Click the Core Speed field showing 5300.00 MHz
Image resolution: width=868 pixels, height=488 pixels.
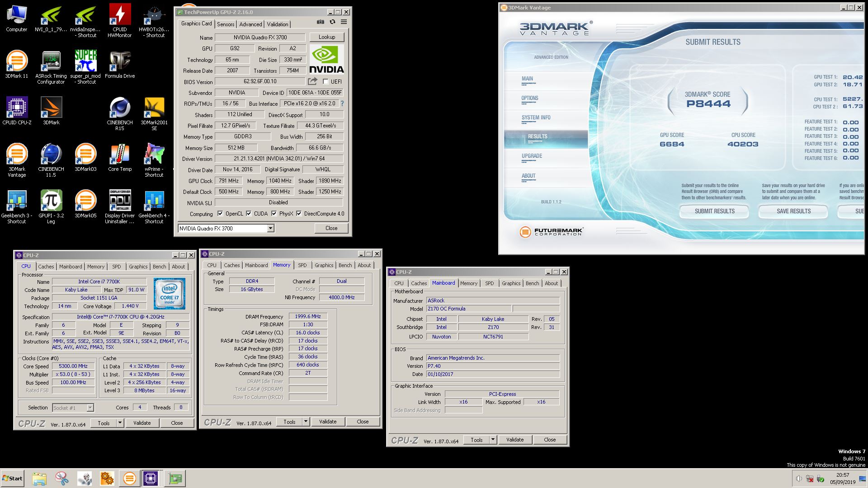pos(73,366)
